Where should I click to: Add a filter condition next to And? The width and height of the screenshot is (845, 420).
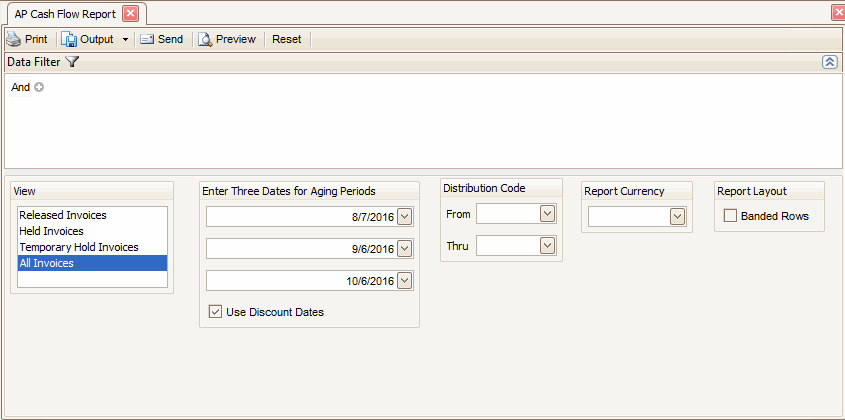pyautogui.click(x=39, y=87)
